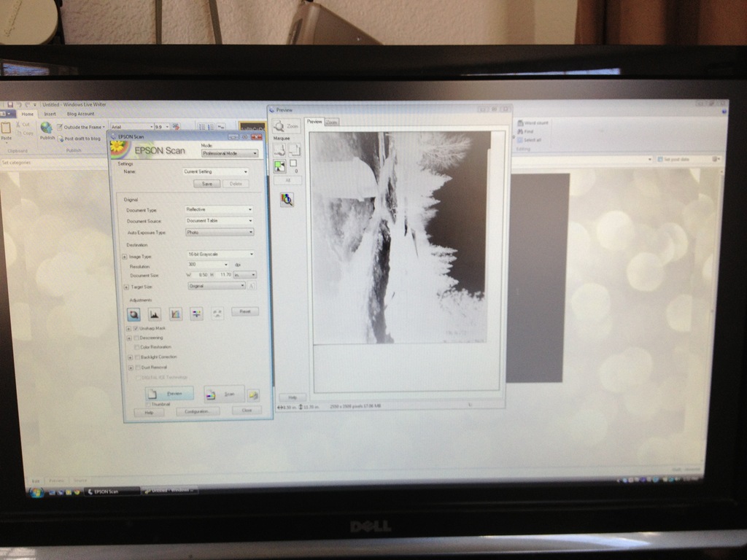Viewport: 747px width, 560px height.
Task: Open the Target Size dropdown
Action: [x=217, y=286]
